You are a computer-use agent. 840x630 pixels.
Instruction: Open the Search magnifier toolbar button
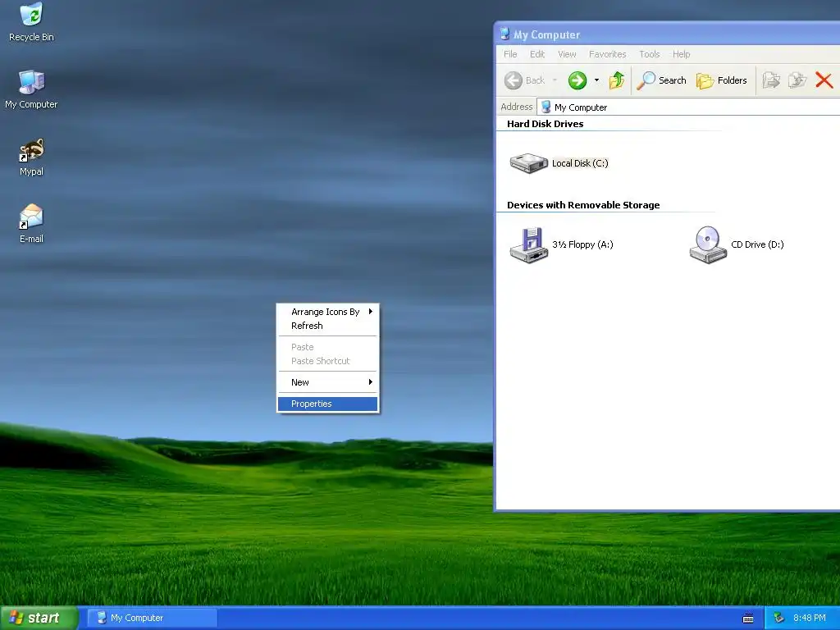[662, 80]
